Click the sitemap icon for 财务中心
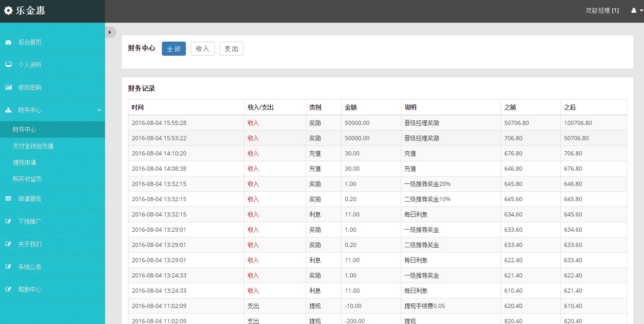This screenshot has height=324, width=644. pyautogui.click(x=8, y=110)
